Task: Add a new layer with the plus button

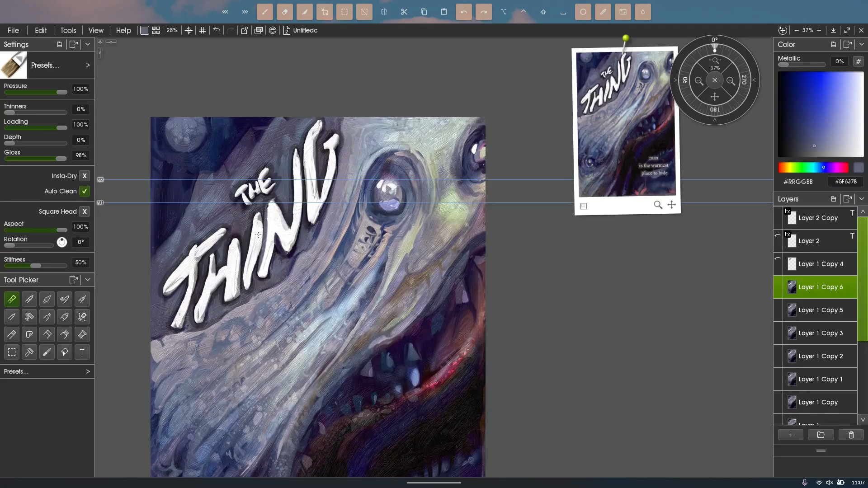Action: [790, 435]
